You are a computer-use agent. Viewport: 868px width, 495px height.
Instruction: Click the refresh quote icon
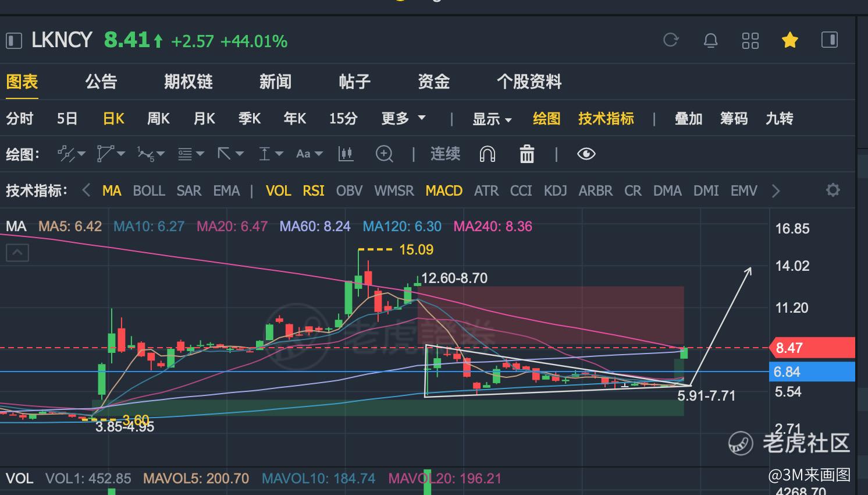[x=671, y=40]
